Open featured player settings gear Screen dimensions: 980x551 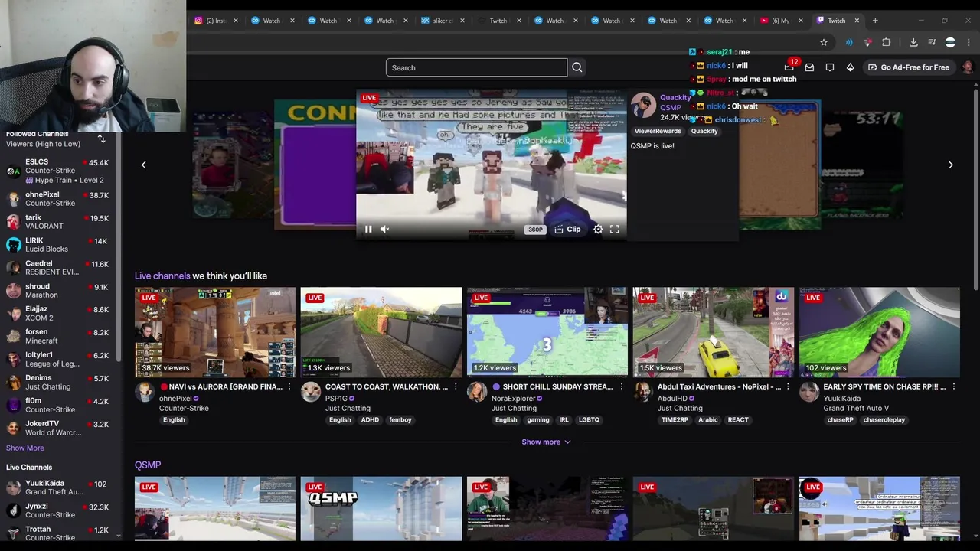coord(598,229)
